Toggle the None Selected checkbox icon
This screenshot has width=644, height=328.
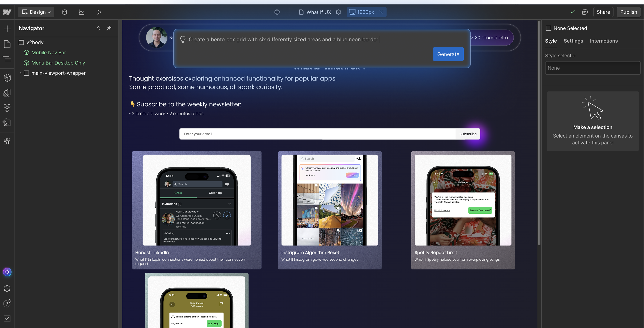coord(548,28)
